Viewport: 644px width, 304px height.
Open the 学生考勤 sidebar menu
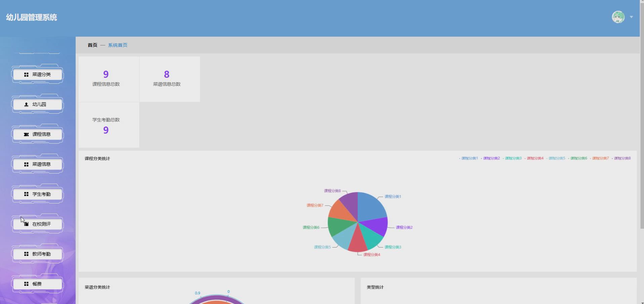(37, 194)
